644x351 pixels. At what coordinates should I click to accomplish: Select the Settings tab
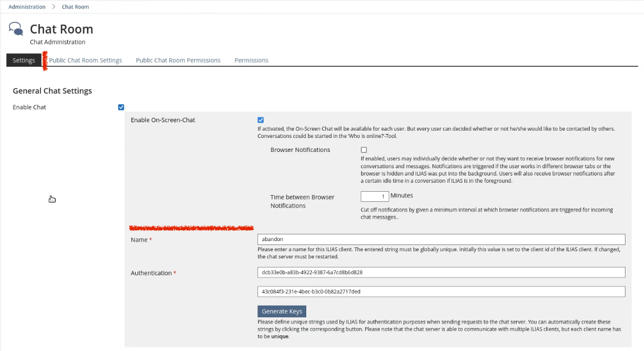point(24,61)
